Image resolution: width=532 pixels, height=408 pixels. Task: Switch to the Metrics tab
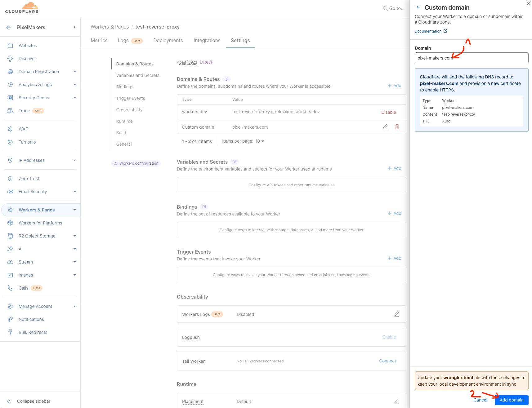(99, 40)
